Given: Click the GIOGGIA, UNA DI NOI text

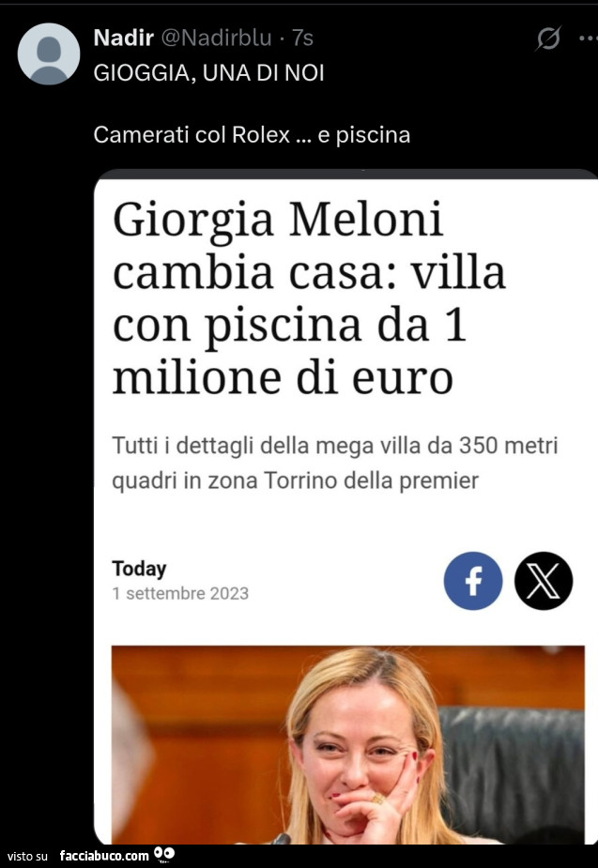Looking at the screenshot, I should [x=208, y=73].
